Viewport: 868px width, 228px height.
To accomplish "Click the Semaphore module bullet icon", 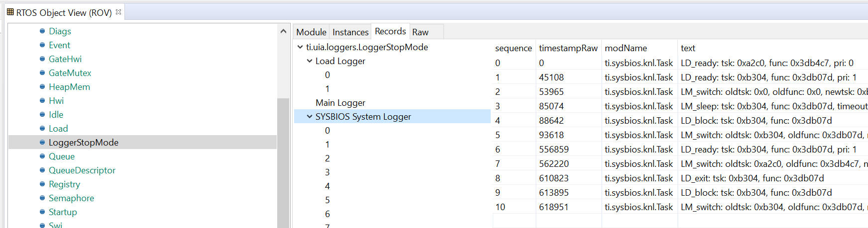I will 42,198.
